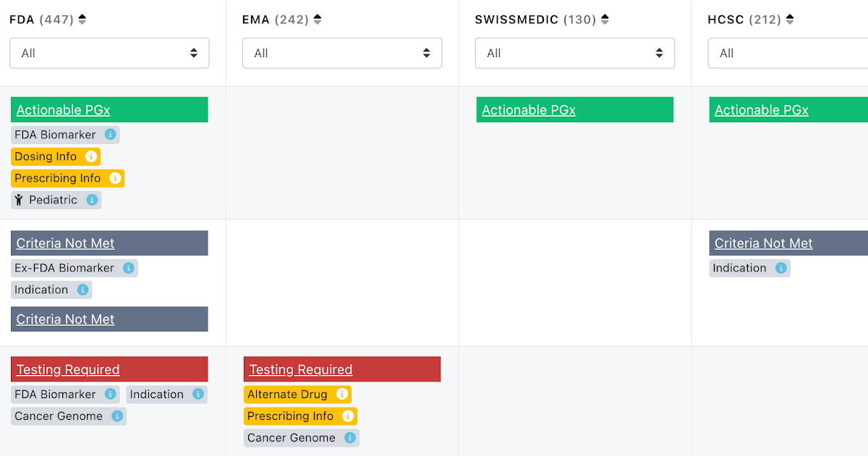Screen dimensions: 868x456
Task: Click the info icon beside HCSC's Indication tag
Action: (781, 268)
